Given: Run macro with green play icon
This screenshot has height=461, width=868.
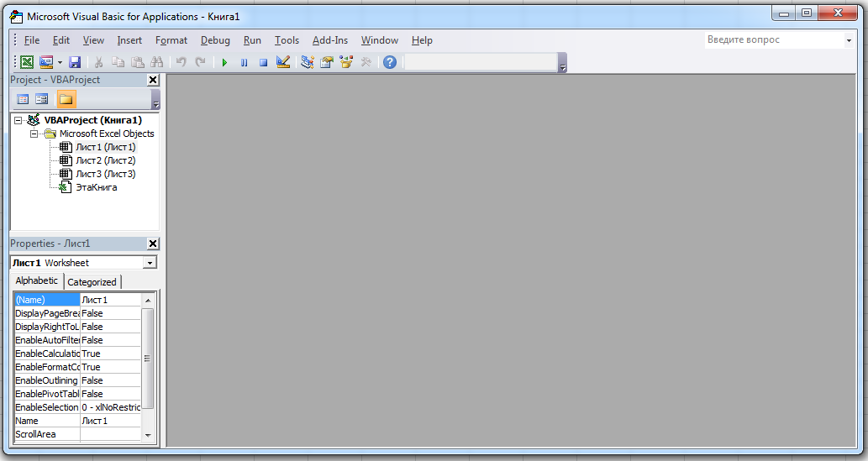Looking at the screenshot, I should pyautogui.click(x=224, y=62).
